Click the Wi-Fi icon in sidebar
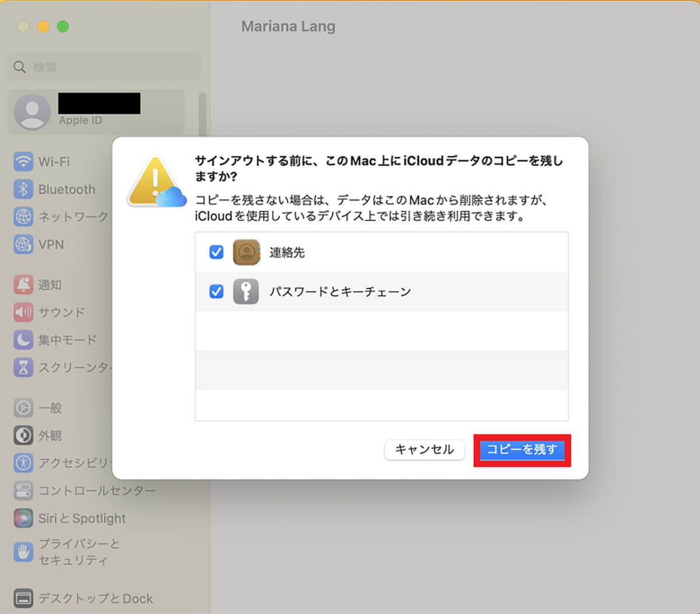This screenshot has height=614, width=700. tap(23, 161)
